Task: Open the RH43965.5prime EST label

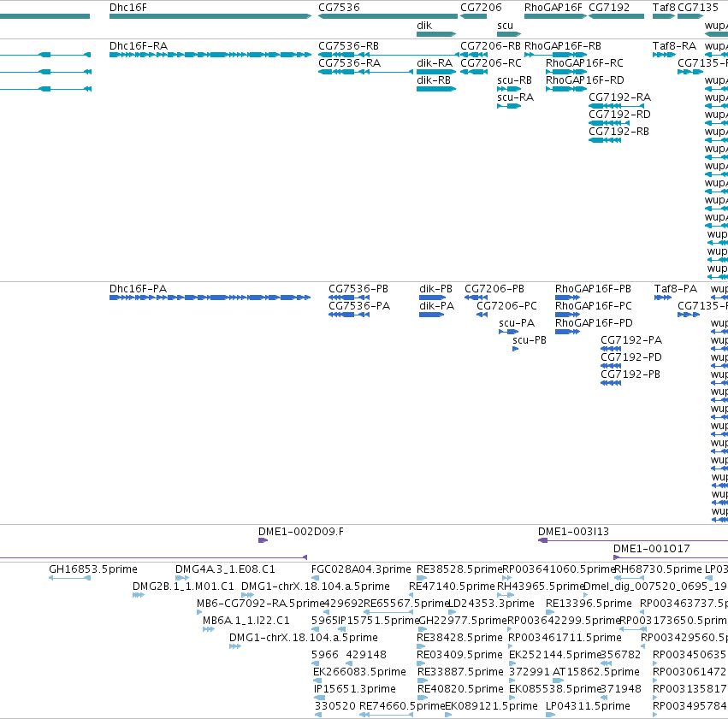Action: [541, 586]
